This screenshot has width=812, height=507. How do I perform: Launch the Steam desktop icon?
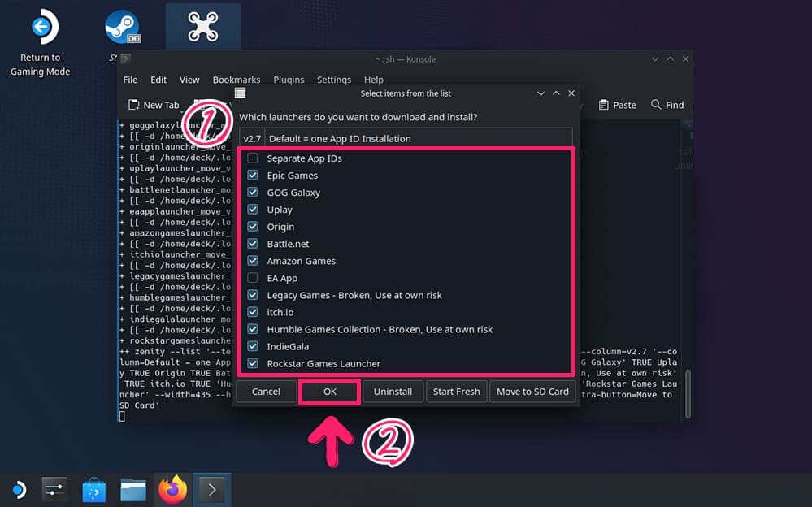(122, 27)
